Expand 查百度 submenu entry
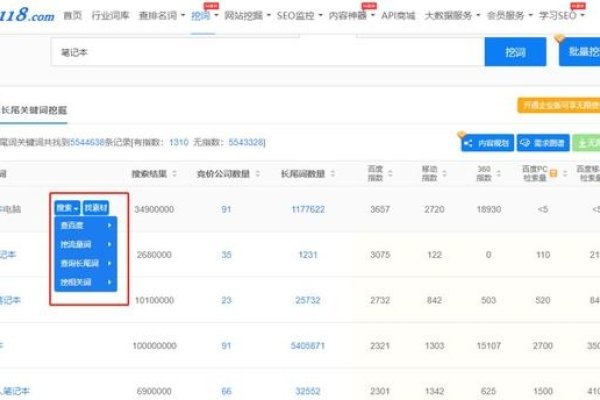This screenshot has width=600, height=400. (x=86, y=225)
